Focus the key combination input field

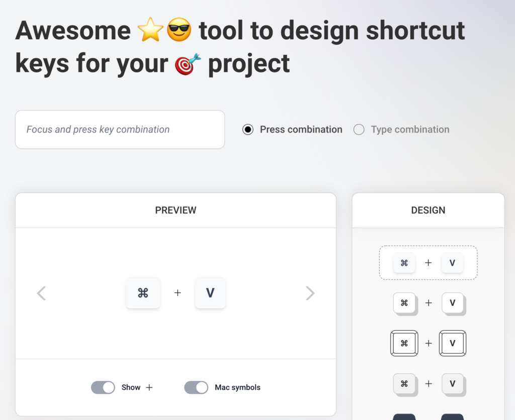click(x=120, y=130)
